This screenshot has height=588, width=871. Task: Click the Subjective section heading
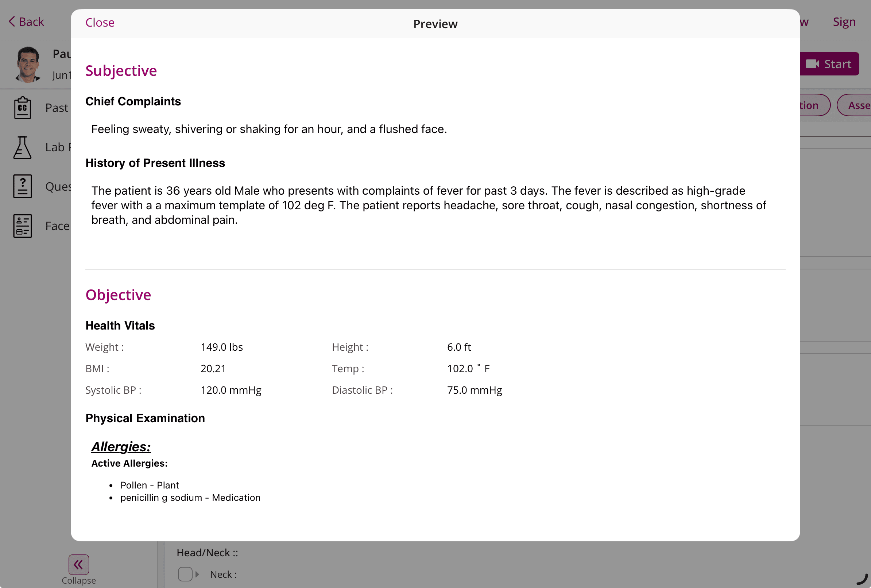point(121,71)
